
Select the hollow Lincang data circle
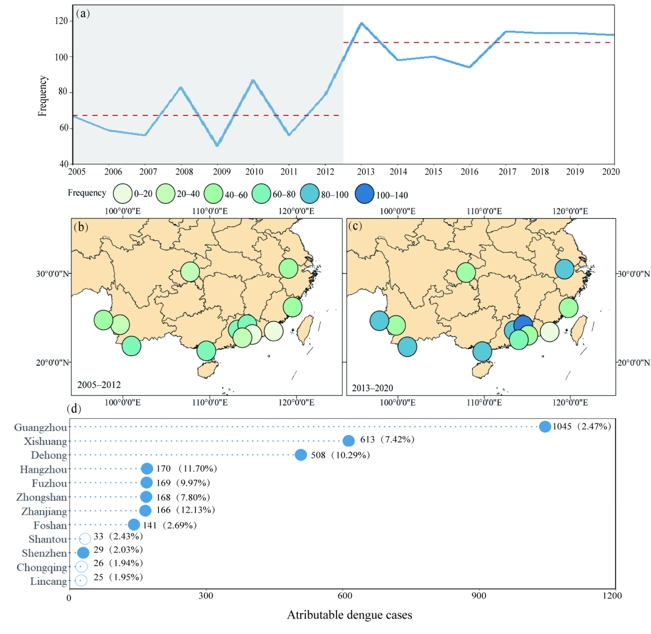(x=81, y=580)
